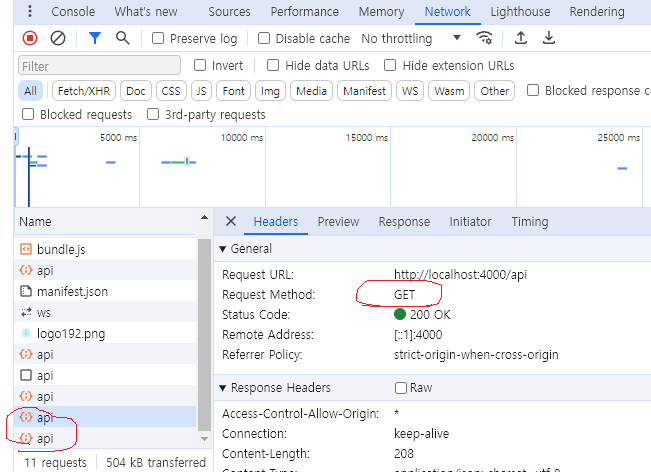Filter requests by Fetch/XHR
The width and height of the screenshot is (651, 472).
tap(84, 90)
